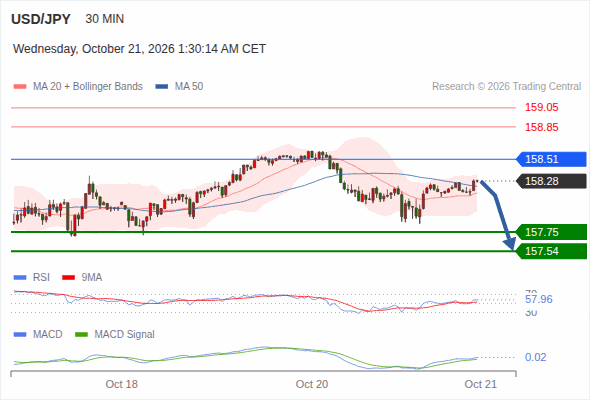This screenshot has width=590, height=400.
Task: Click the 30 MIN timeframe label
Action: (x=105, y=19)
